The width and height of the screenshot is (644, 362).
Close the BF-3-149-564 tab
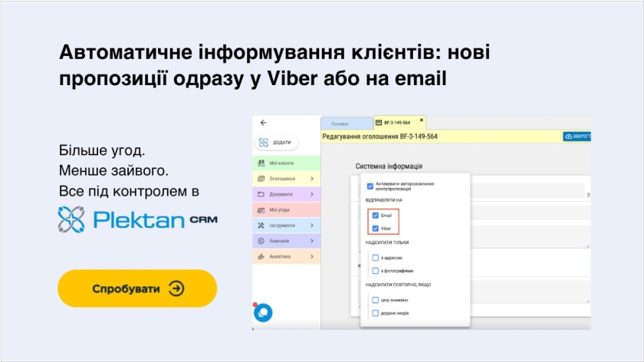(422, 120)
